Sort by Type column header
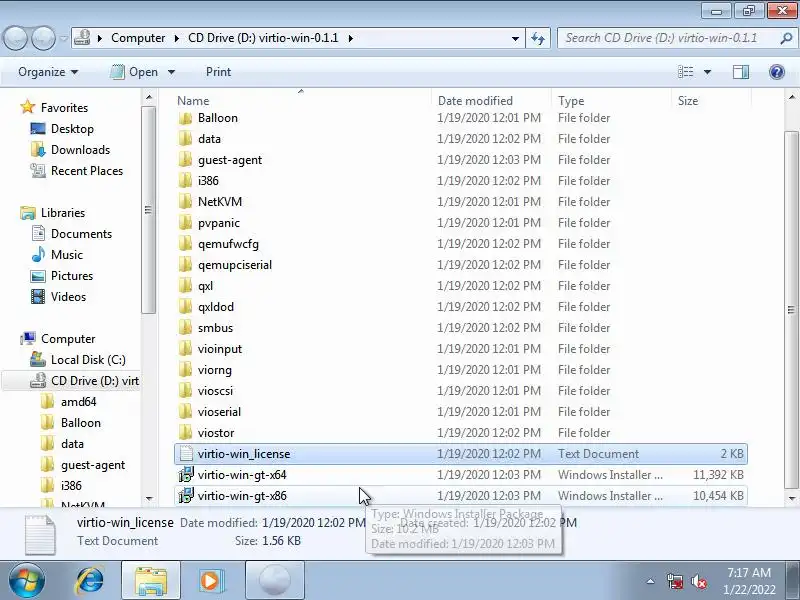The height and width of the screenshot is (600, 800). click(611, 101)
